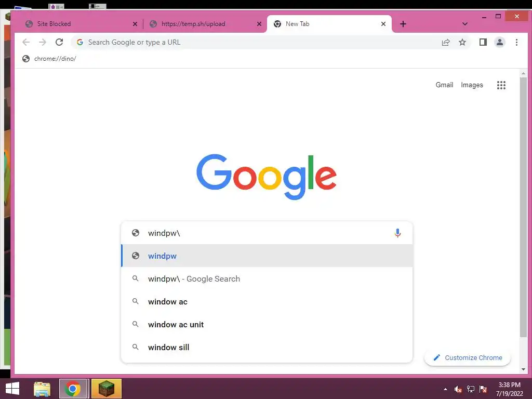Select the New Tab tab

(x=329, y=24)
